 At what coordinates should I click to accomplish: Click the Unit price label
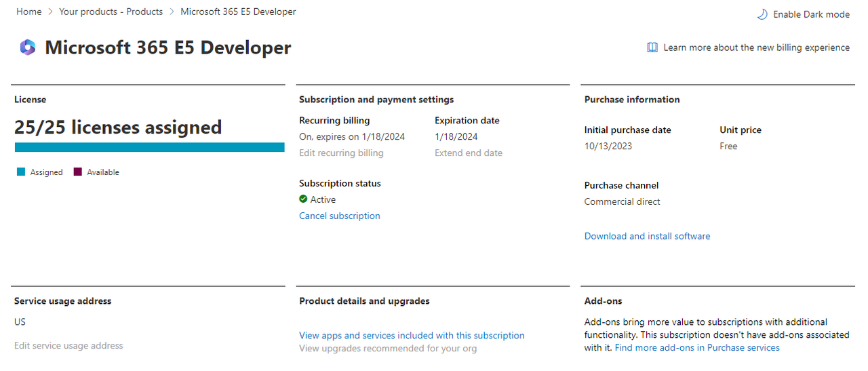741,130
